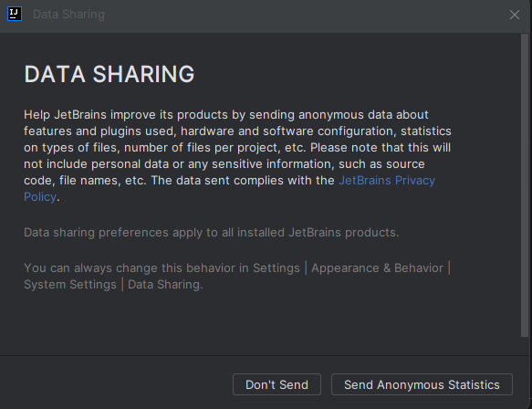Viewport: 532px width, 409px height.
Task: Click the empty title bar area
Action: (x=306, y=15)
